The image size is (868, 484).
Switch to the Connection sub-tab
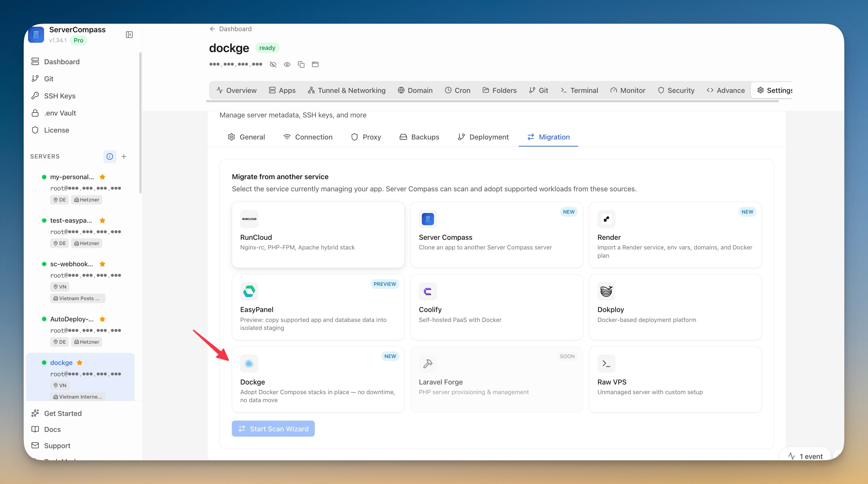point(308,137)
